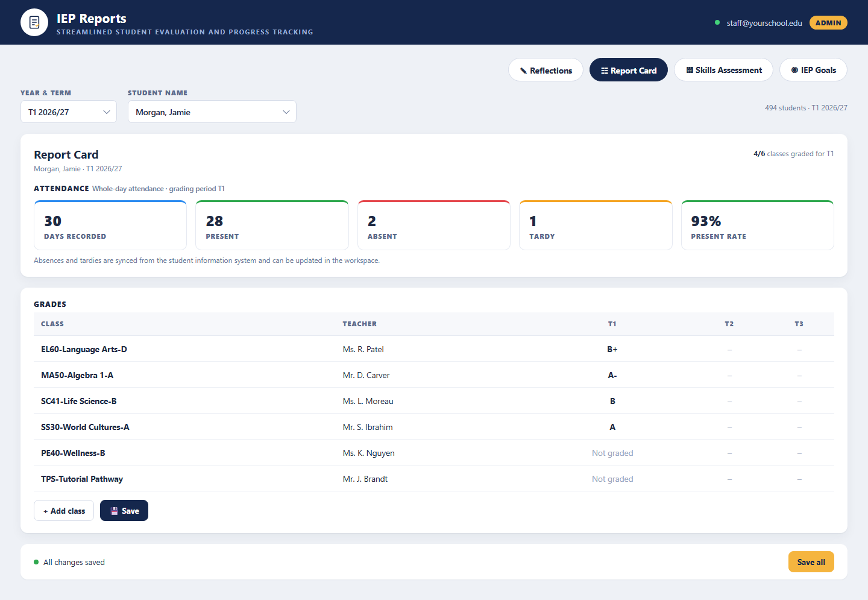The width and height of the screenshot is (868, 600).
Task: Click the IEP Reports document logo icon
Action: [x=34, y=22]
